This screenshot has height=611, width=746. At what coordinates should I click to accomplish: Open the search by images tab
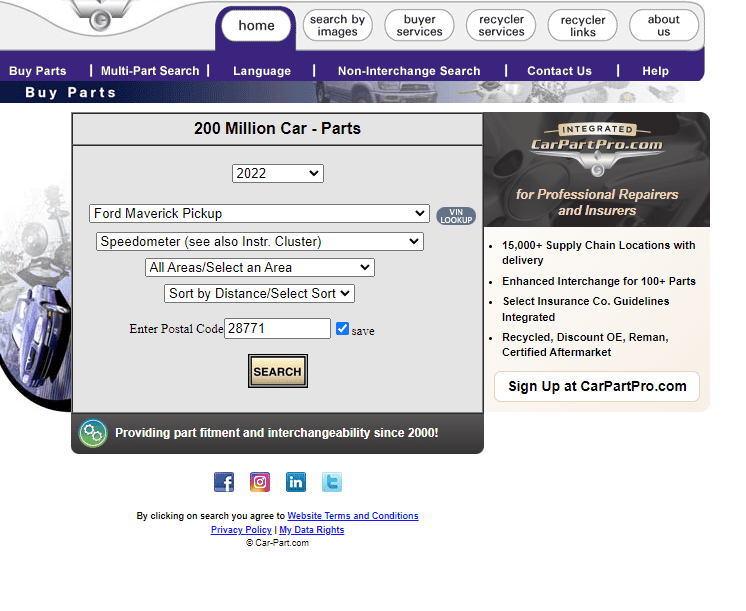click(x=337, y=25)
